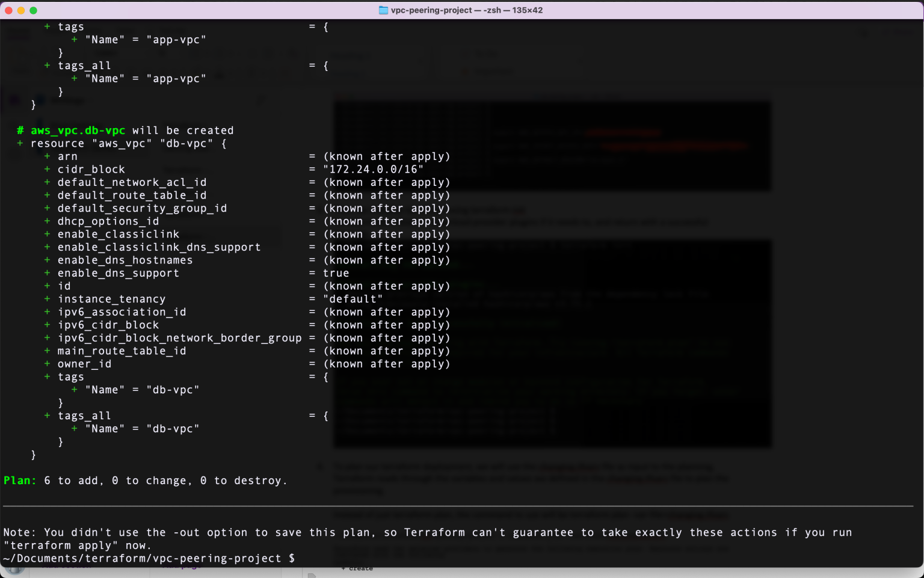
Task: Click the line "terraform apply" now.
Action: pos(78,546)
